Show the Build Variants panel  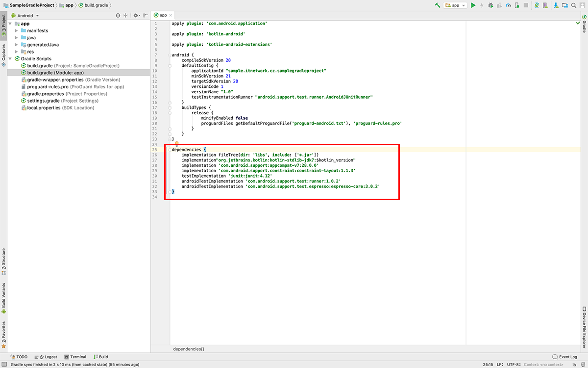(4, 294)
